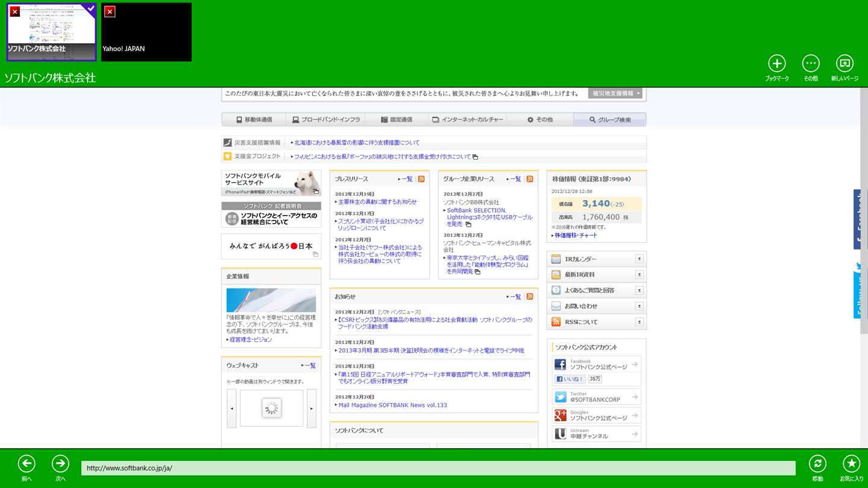Click the 企業情報 flag image
This screenshot has width=868, height=488.
pos(271,300)
